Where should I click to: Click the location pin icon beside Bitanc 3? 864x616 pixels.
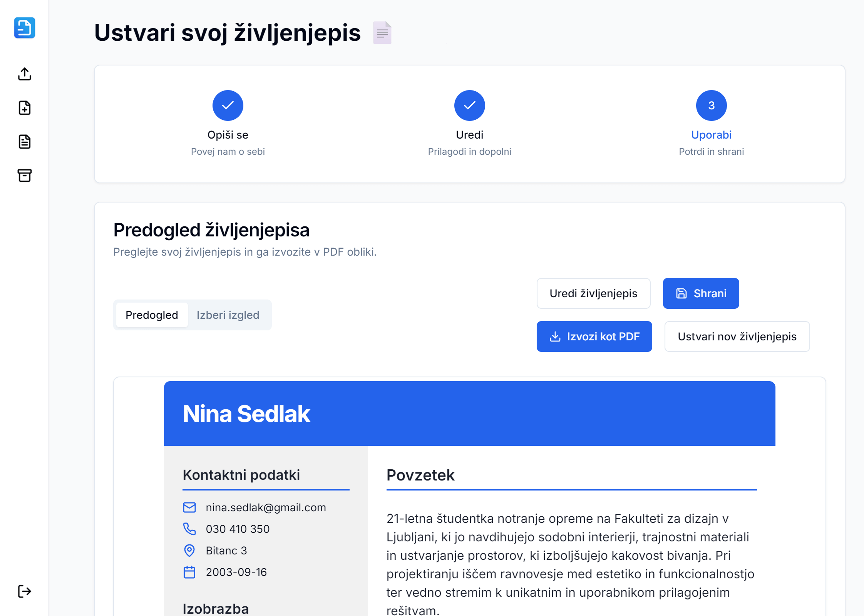coord(189,551)
